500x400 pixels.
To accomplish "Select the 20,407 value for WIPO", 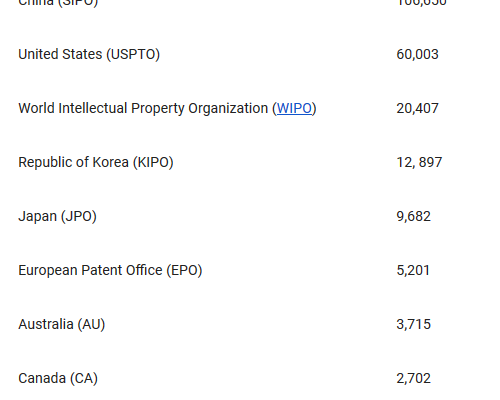I will point(417,108).
